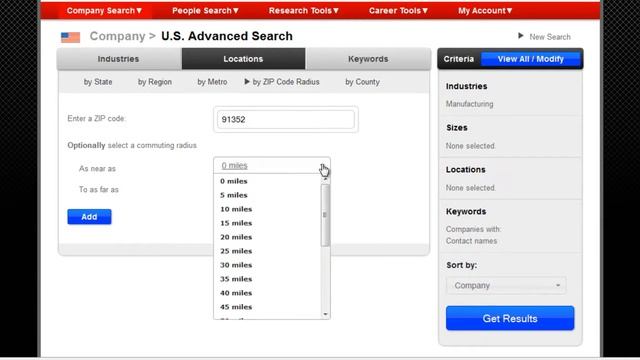Toggle the As near as miles dropdown

tap(272, 165)
